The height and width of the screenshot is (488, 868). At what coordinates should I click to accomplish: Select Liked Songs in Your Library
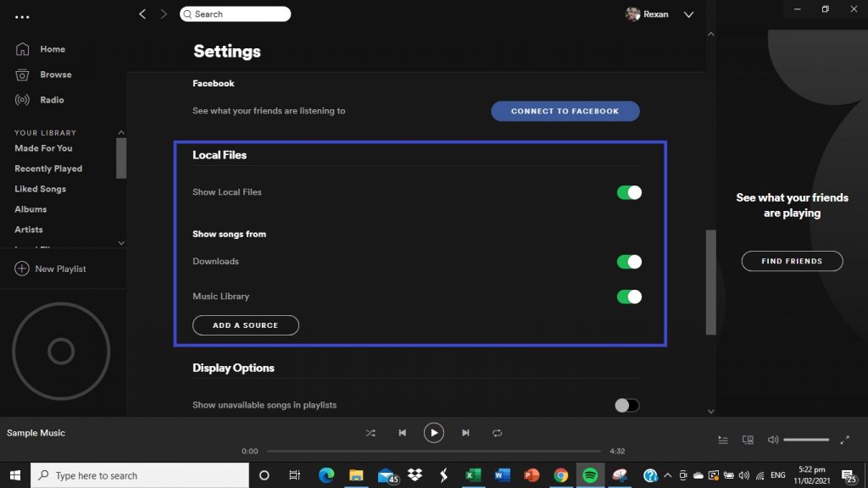(40, 189)
